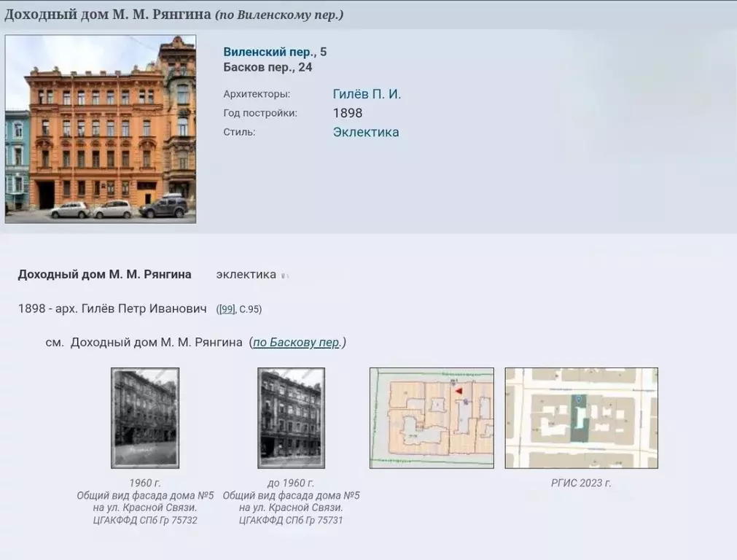Click the 'РГИС 2023 г.' caption text
The width and height of the screenshot is (737, 560).
pyautogui.click(x=581, y=483)
